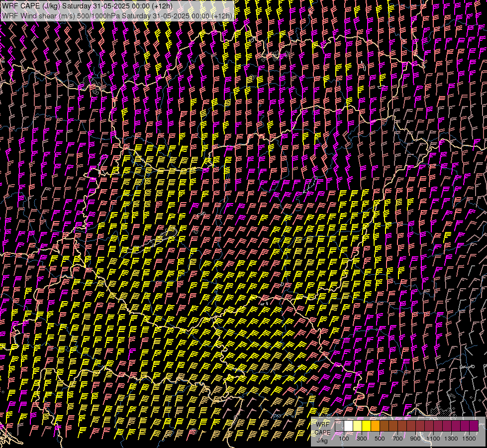
Task: Select the pale yellow CAPE legend swatch
Action: tap(358, 426)
